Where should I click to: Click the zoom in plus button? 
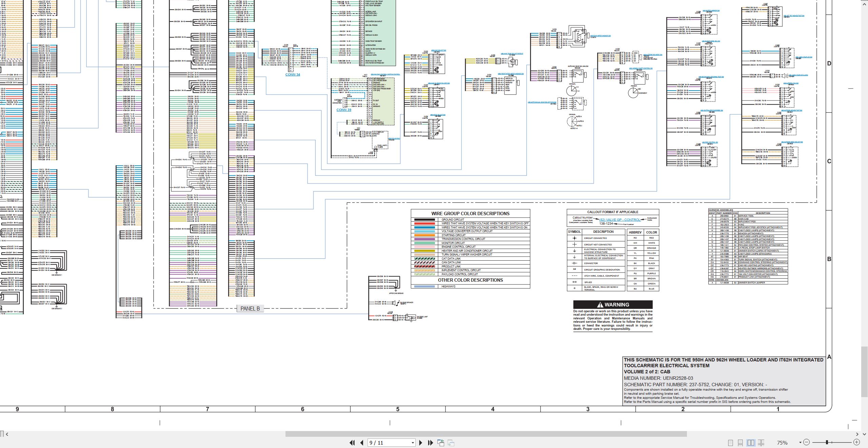tap(857, 442)
